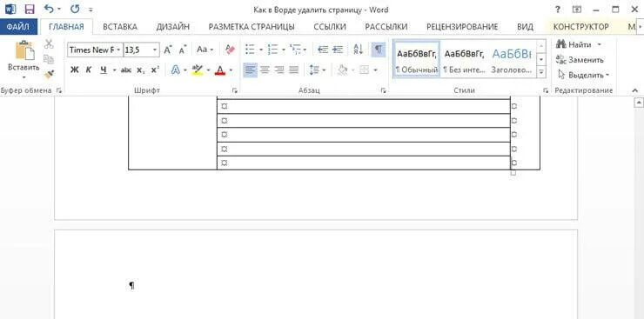Viewport: 644px width, 319px height.
Task: Click the Save icon in quick access toolbar
Action: point(30,9)
